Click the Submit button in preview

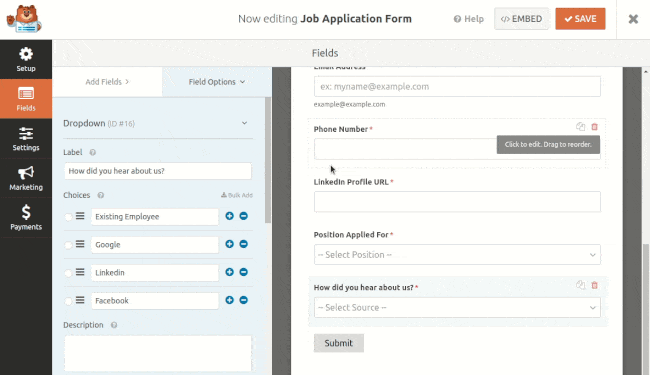click(x=339, y=343)
